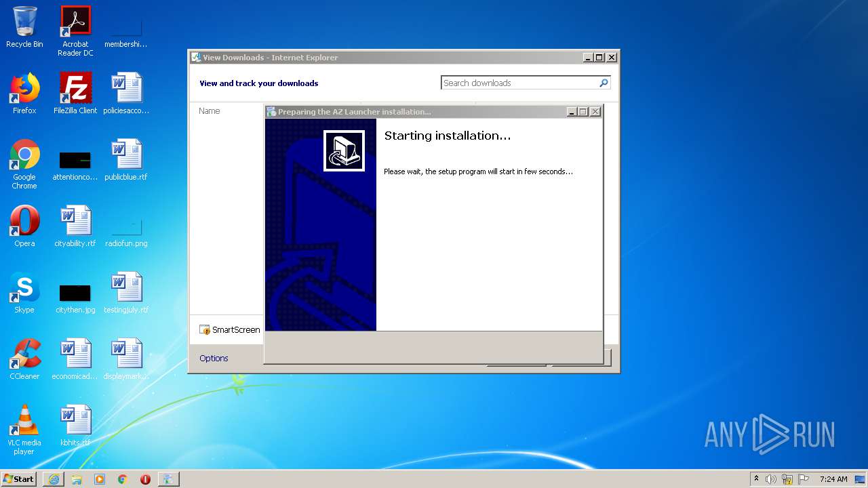The height and width of the screenshot is (488, 868).
Task: Launch Google Chrome desktop shortcut
Action: tap(24, 164)
